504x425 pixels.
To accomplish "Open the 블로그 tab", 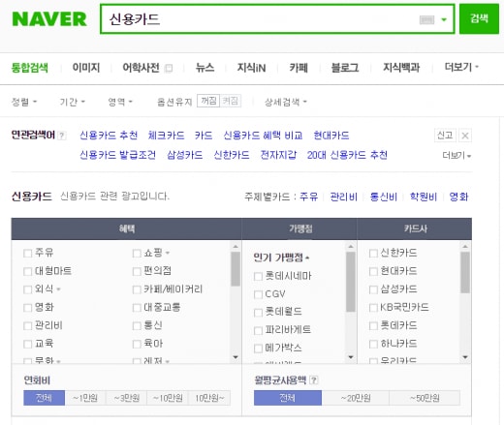I will [x=345, y=68].
